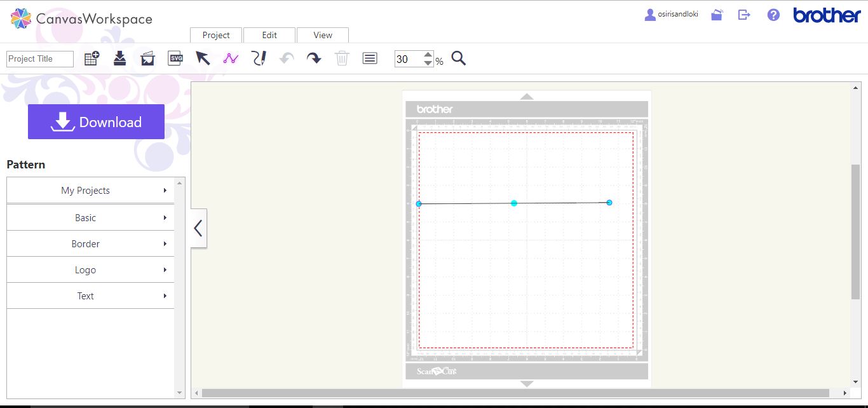Select the freehand drawing tool
The image size is (868, 408).
pos(259,58)
